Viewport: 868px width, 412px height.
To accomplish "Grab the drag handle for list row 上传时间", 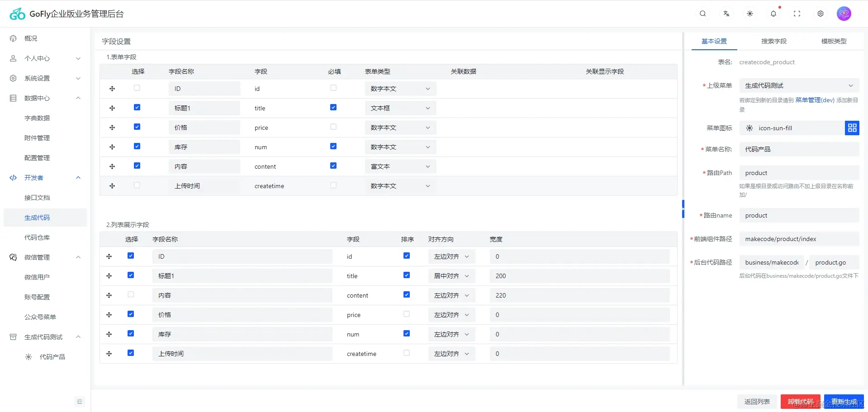I will 109,354.
